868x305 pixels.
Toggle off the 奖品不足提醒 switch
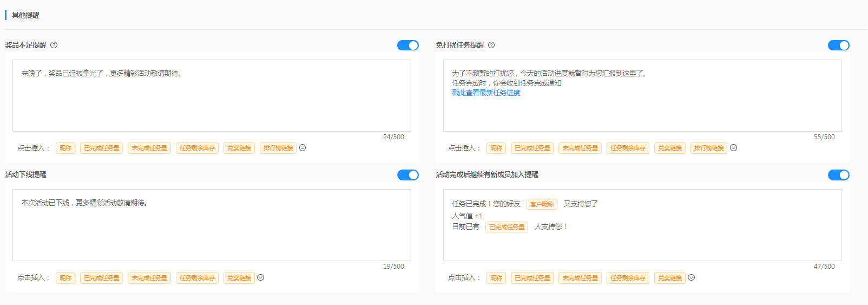tap(408, 45)
